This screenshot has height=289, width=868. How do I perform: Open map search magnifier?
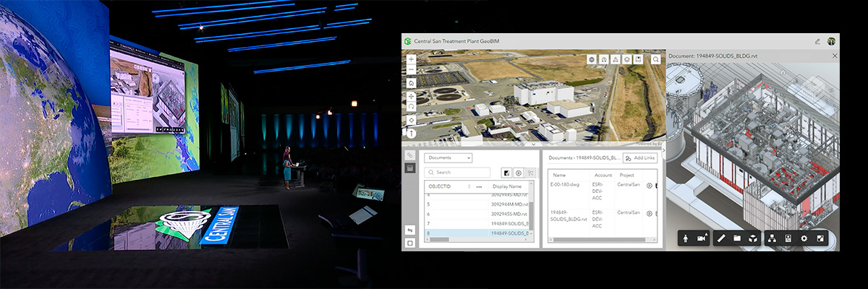(656, 59)
